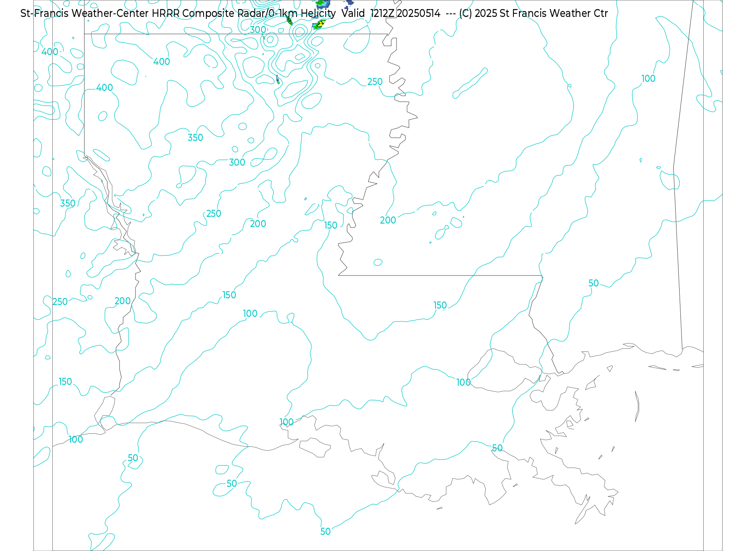This screenshot has height=551, width=756.
Task: Click the '400' label closest to left edge
Action: (50, 52)
